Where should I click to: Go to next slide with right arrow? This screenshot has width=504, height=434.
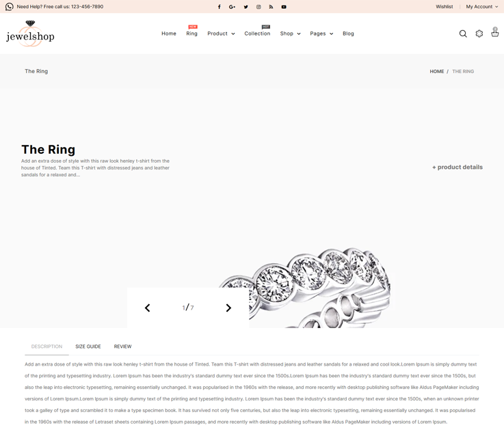coord(228,308)
